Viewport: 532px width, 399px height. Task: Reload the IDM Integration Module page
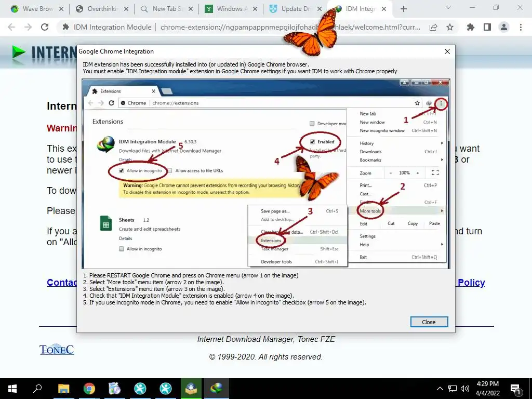[x=45, y=27]
